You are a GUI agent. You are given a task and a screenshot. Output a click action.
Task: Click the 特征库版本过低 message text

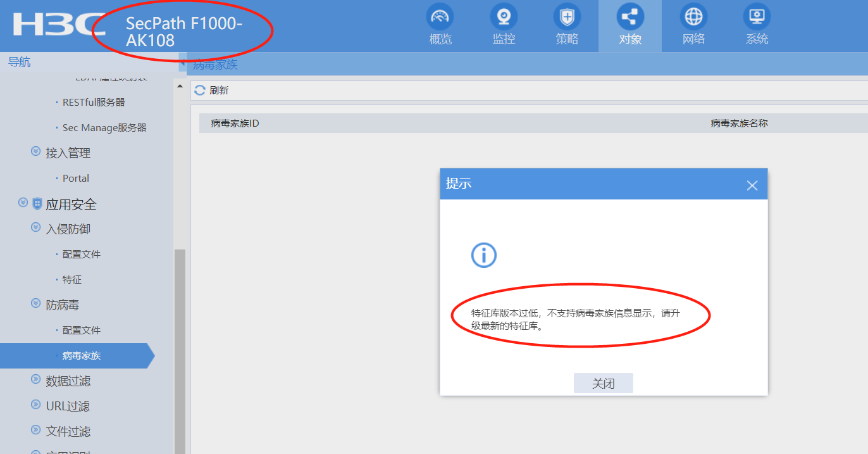click(576, 320)
